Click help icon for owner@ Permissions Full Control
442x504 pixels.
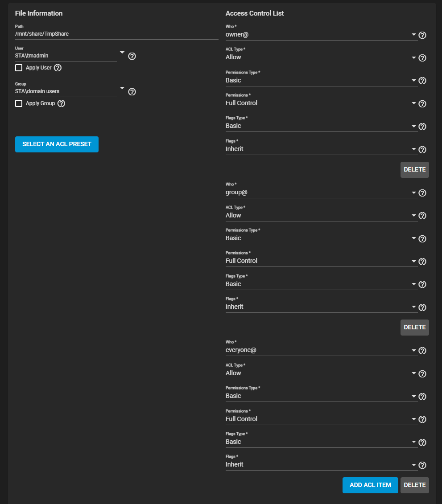422,104
